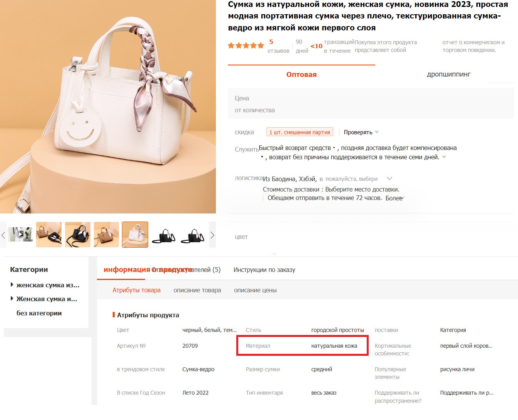Click 1 шт. смешанная партия badge

coord(299,132)
